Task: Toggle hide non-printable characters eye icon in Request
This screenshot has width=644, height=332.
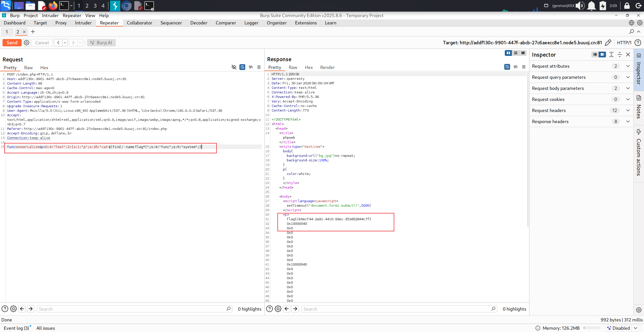Action: [x=234, y=67]
